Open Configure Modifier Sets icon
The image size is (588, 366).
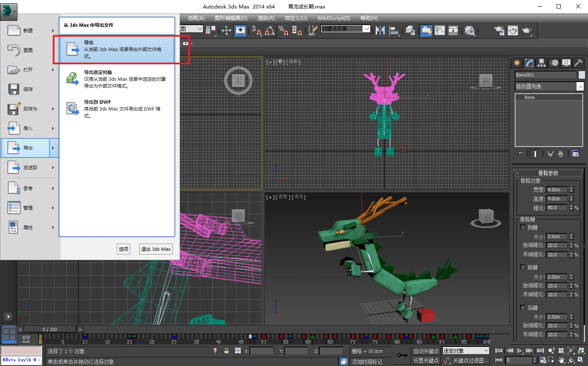pyautogui.click(x=576, y=154)
